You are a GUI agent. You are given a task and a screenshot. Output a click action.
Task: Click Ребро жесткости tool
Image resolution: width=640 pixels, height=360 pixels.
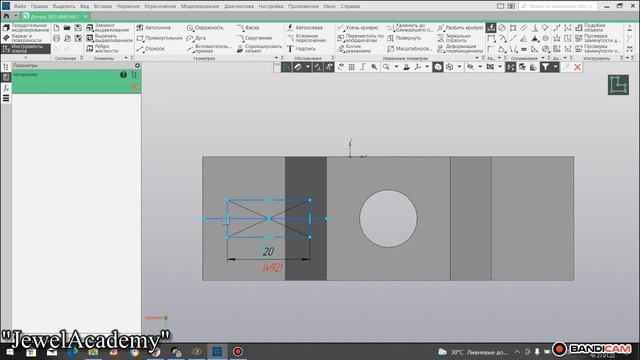102,49
